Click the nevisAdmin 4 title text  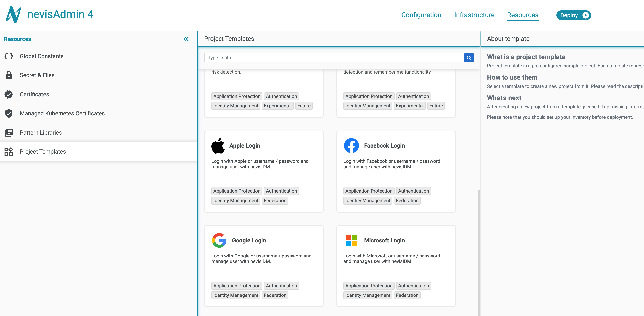point(60,14)
